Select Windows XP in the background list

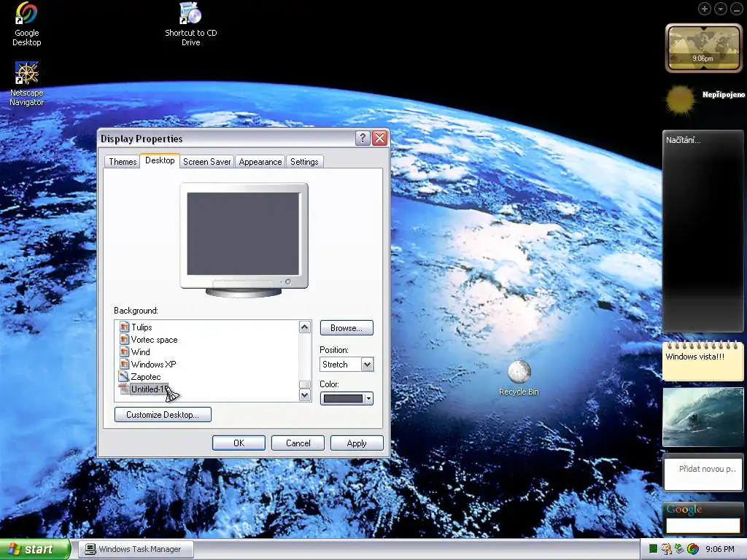(153, 365)
